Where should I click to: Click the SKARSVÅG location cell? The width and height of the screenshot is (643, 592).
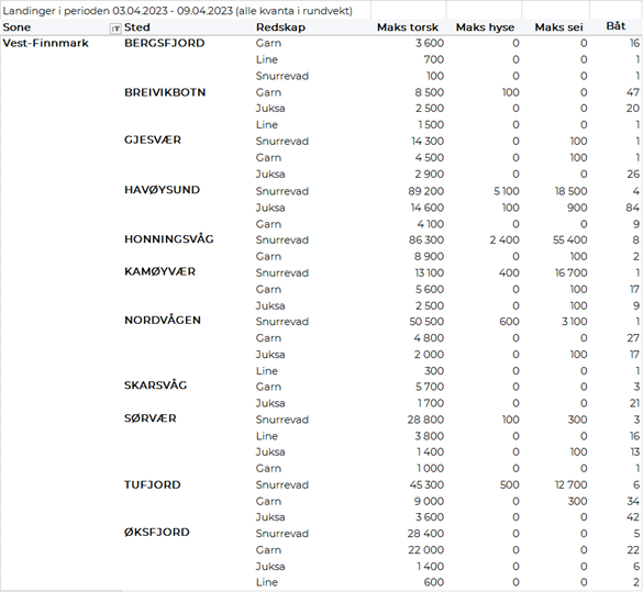tap(156, 386)
